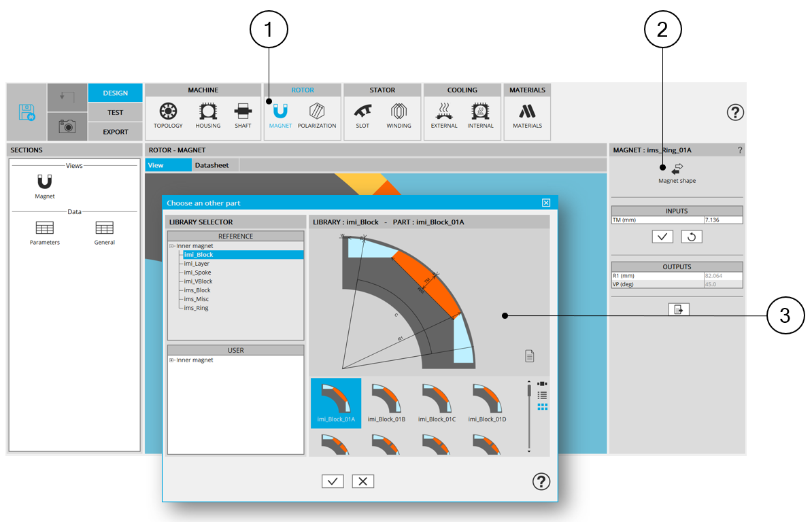Select the Housing icon

(x=207, y=114)
